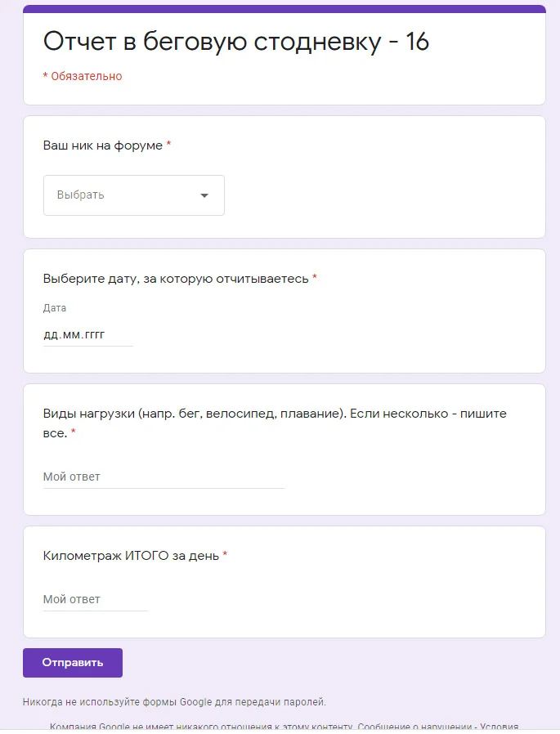This screenshot has width=560, height=734.
Task: Click the form title "Отчет в беговую стодневку - 16"
Action: point(236,41)
